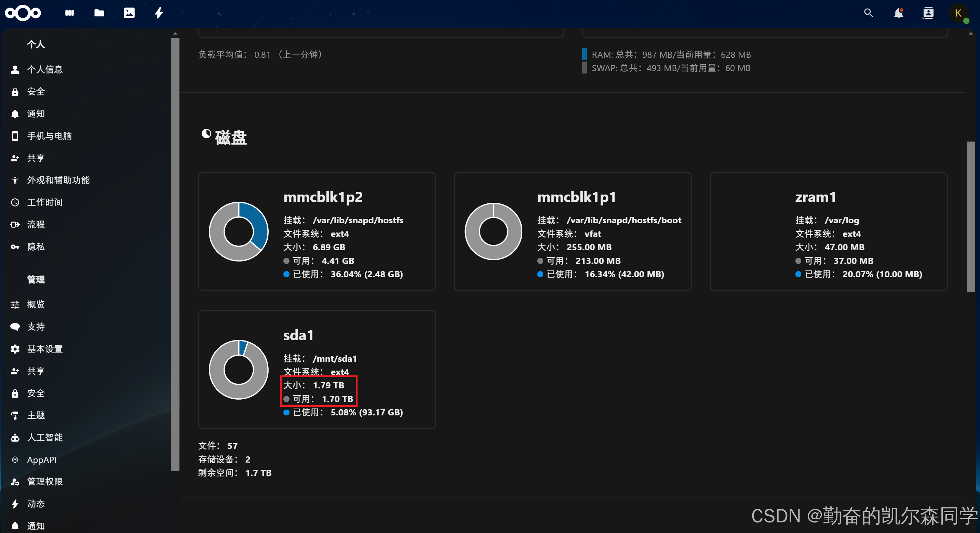Open the Activity lightning icon
This screenshot has width=980, height=533.
(x=159, y=13)
